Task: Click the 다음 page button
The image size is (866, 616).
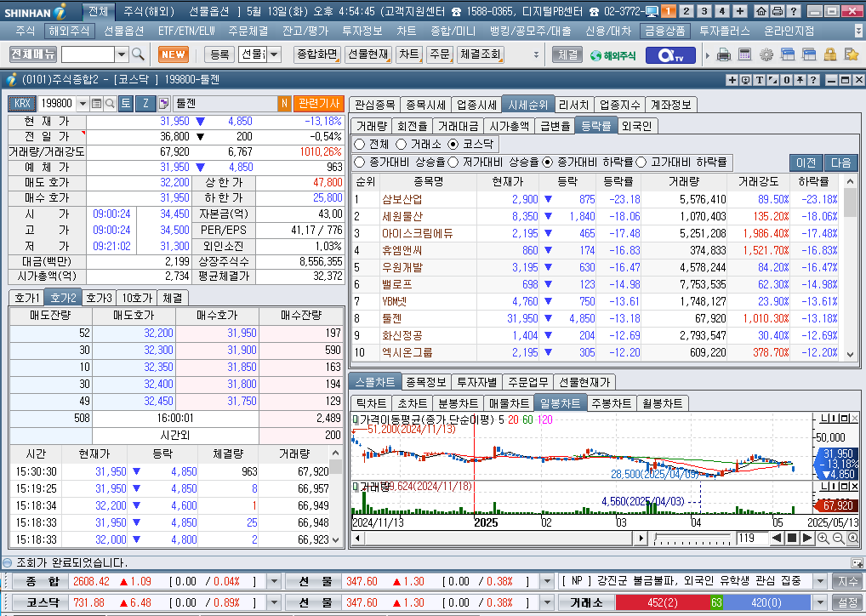Action: pos(840,163)
